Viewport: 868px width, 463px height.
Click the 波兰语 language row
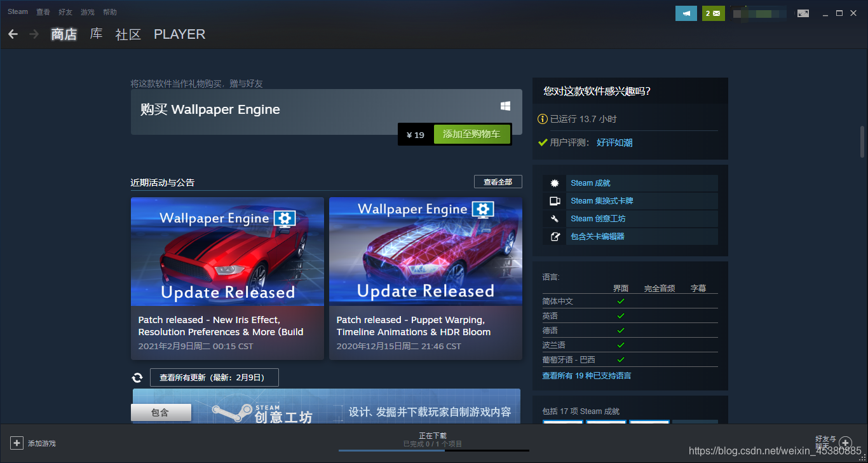coord(630,345)
